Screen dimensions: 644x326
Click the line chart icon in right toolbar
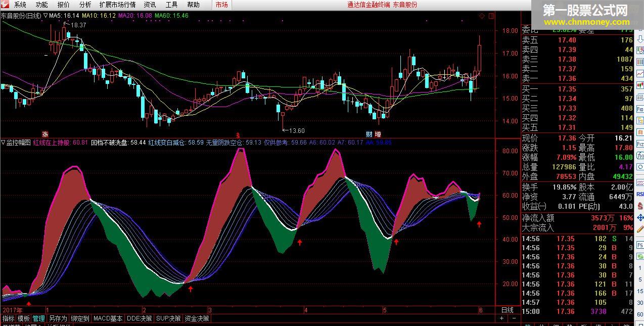[x=640, y=74]
